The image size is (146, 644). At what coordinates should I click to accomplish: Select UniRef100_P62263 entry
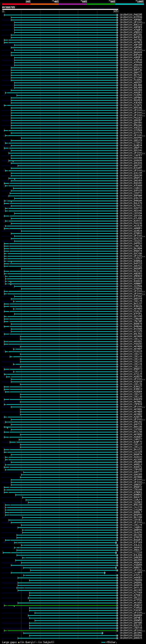[x=131, y=118]
